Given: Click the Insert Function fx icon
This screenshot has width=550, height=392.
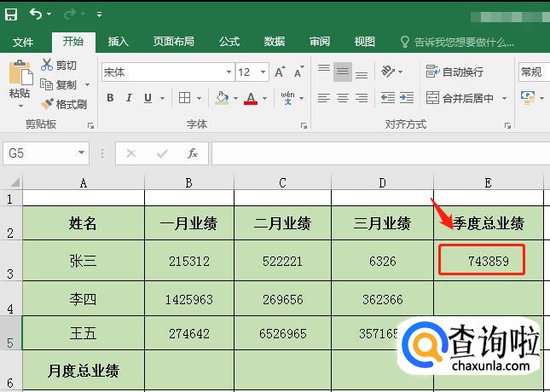Looking at the screenshot, I should coord(193,153).
